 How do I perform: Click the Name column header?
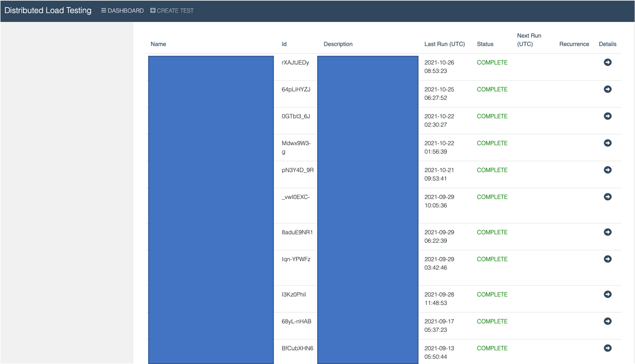coord(158,44)
